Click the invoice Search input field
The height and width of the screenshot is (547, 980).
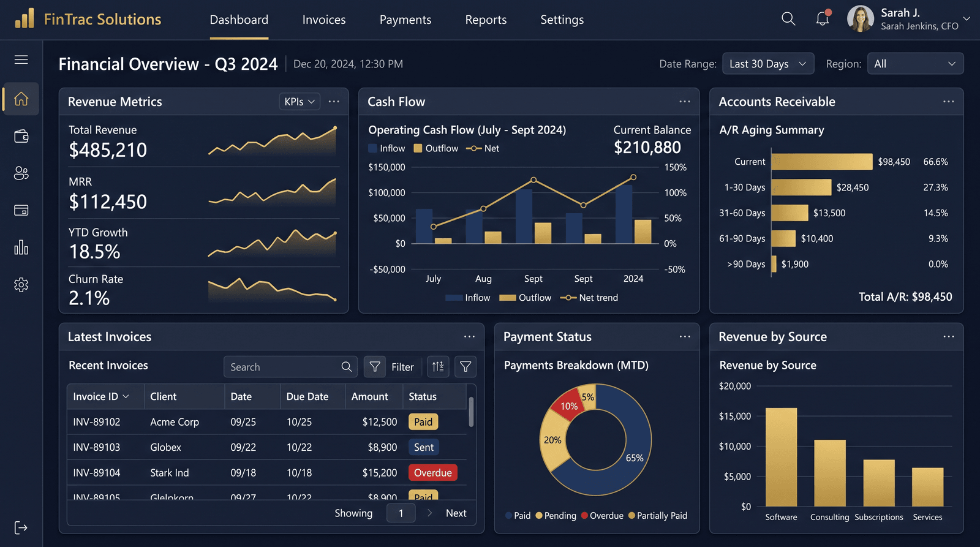click(291, 366)
